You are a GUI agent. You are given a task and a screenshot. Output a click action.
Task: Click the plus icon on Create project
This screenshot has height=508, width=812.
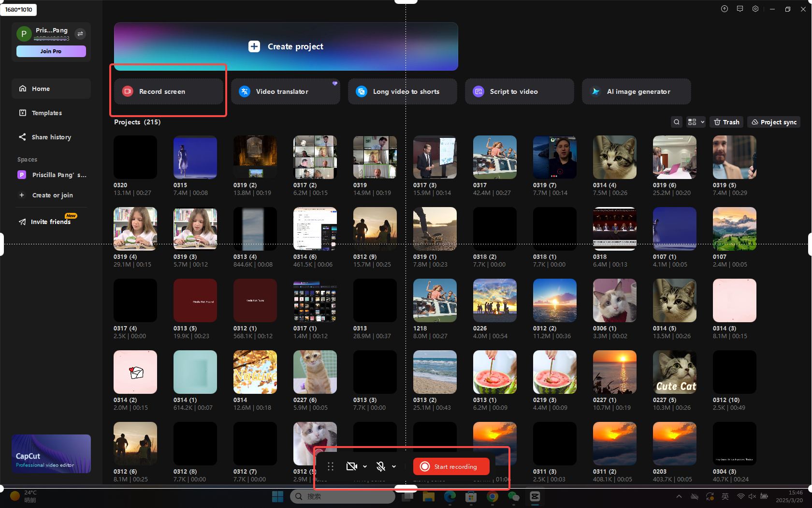[x=254, y=46]
